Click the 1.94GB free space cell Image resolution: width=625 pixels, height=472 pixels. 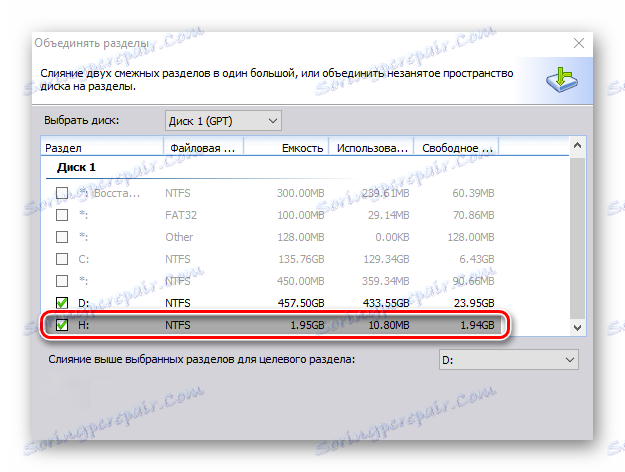point(477,325)
